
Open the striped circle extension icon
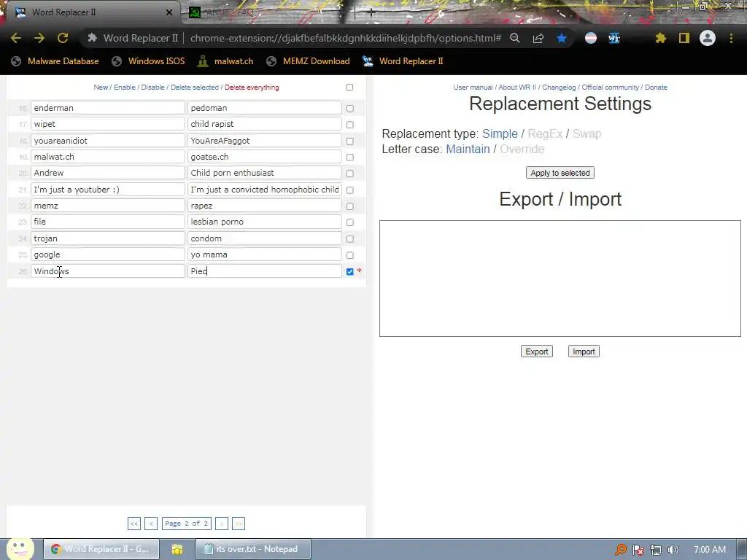(591, 38)
